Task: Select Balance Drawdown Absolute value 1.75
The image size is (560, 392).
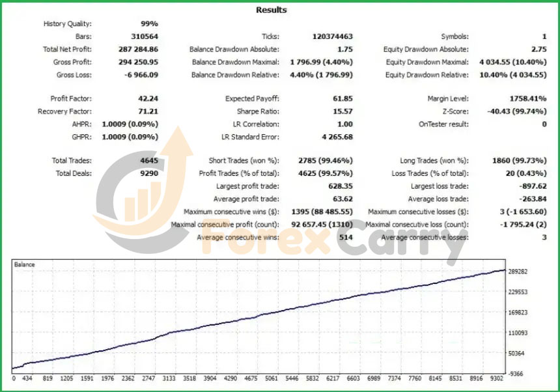Action: pos(345,49)
